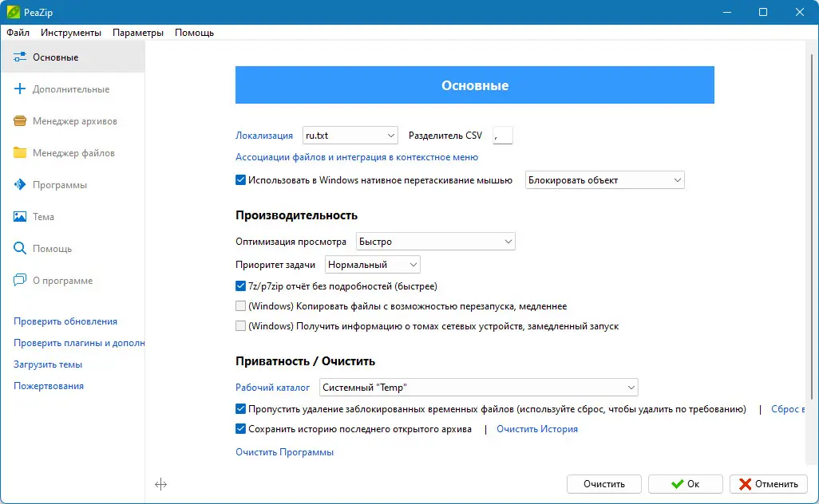Enable (Windows) Копировать файлы с возможностью перезапуска
Screen dimensions: 819x504
pos(240,305)
